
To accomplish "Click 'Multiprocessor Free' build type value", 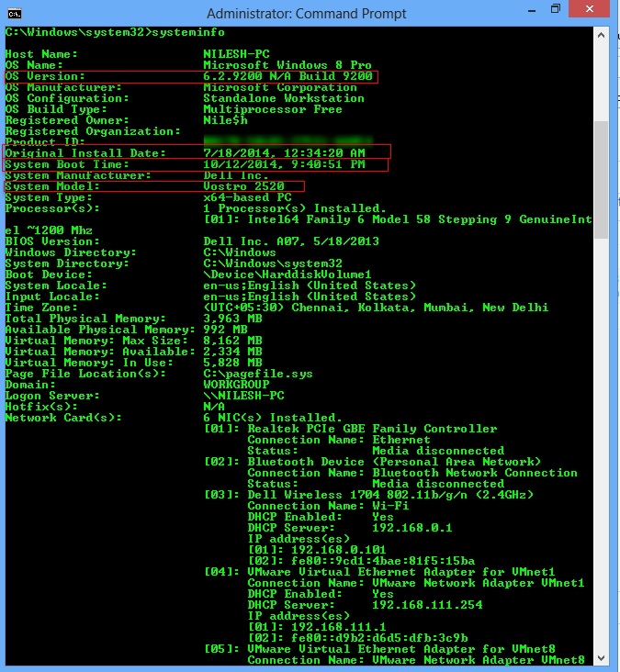I will click(273, 109).
